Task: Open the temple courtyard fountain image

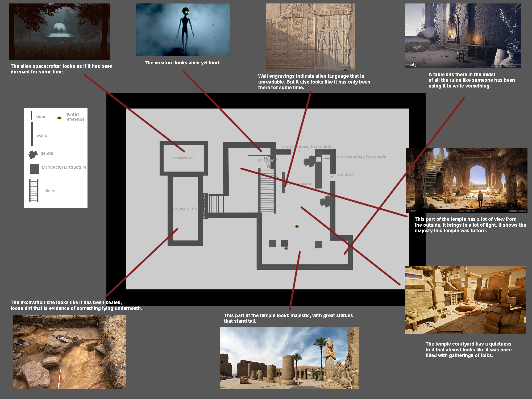Action: click(x=465, y=300)
